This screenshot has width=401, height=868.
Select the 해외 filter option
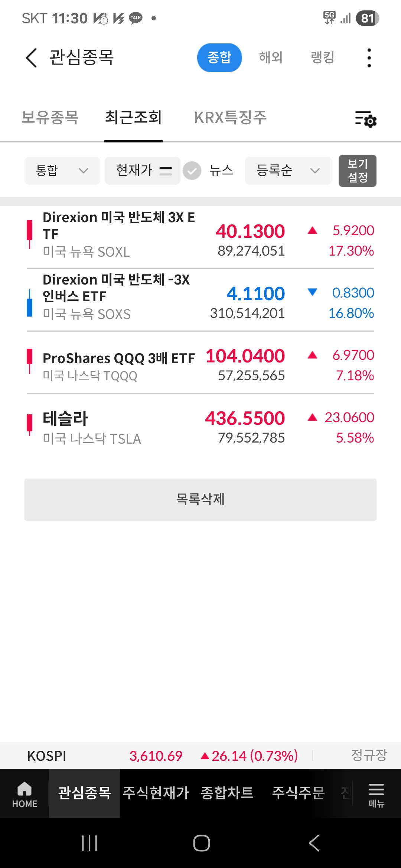point(271,57)
